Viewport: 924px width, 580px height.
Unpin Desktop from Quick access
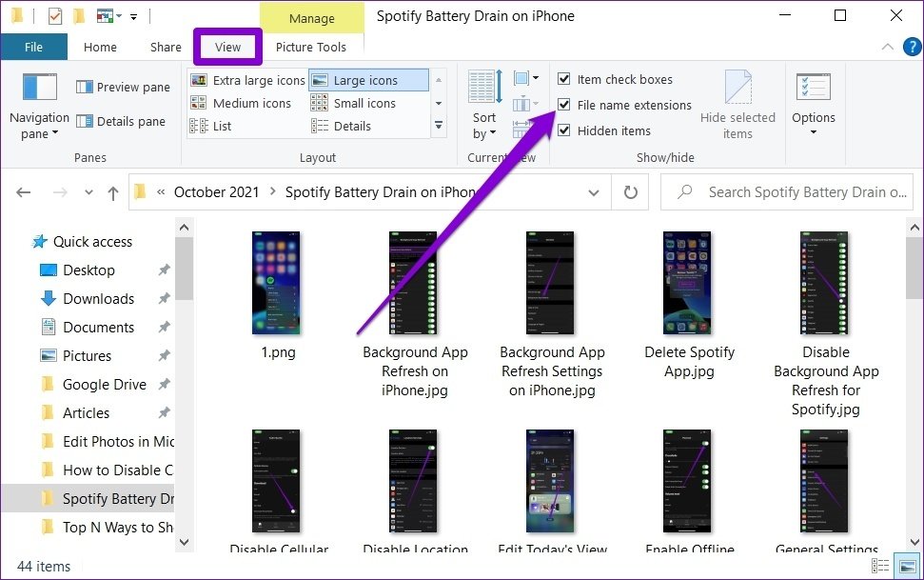pyautogui.click(x=164, y=270)
